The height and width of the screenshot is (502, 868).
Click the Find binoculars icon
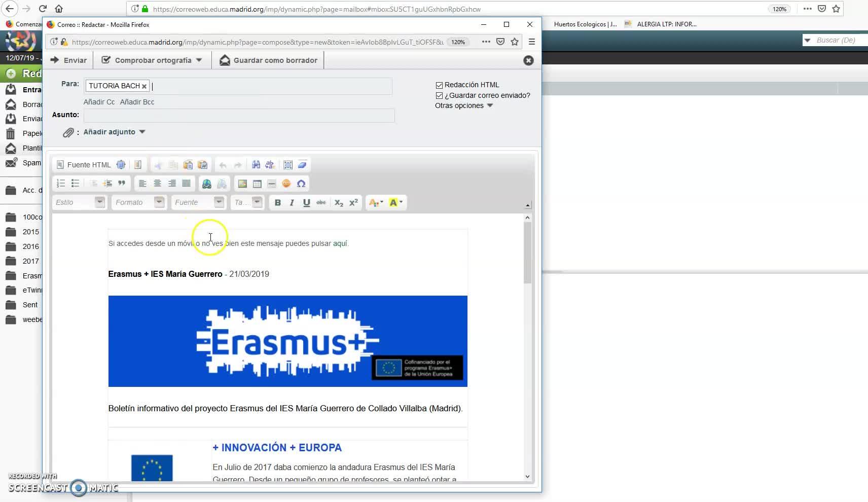click(x=256, y=165)
